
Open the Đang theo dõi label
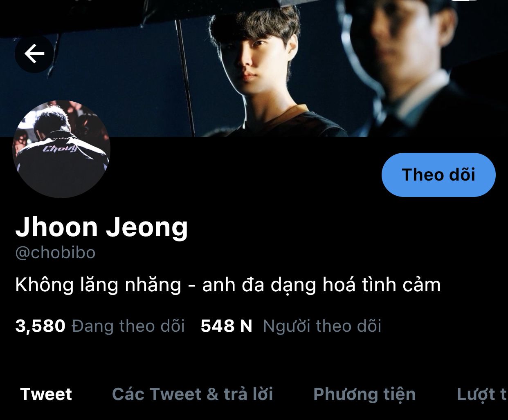(x=128, y=326)
